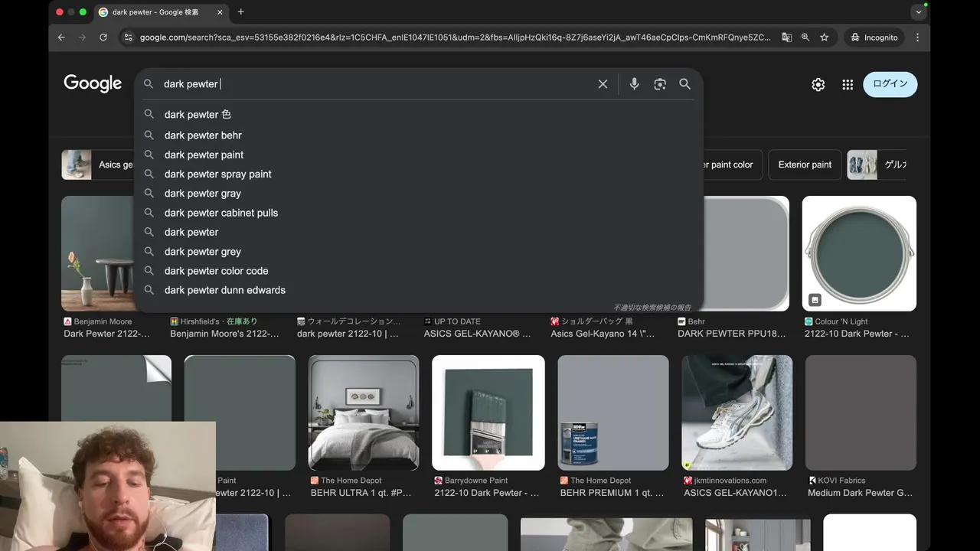Submit search with the magnifier button

[685, 84]
